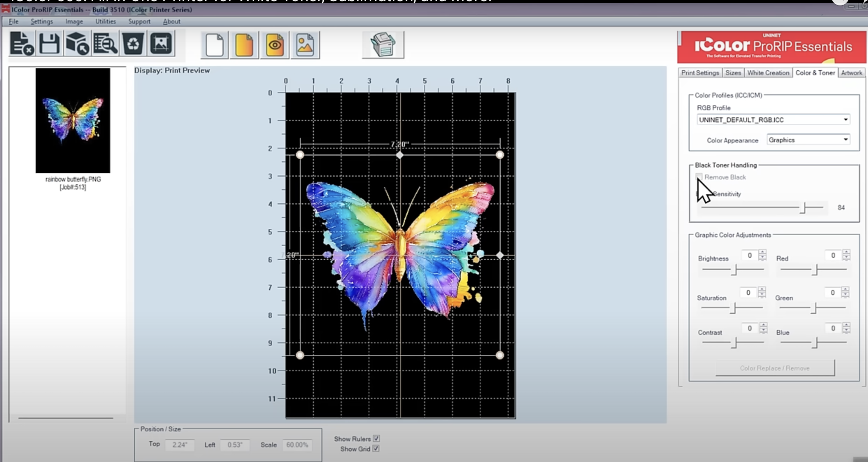Open the Utilities menu
The height and width of the screenshot is (462, 868).
pos(105,21)
